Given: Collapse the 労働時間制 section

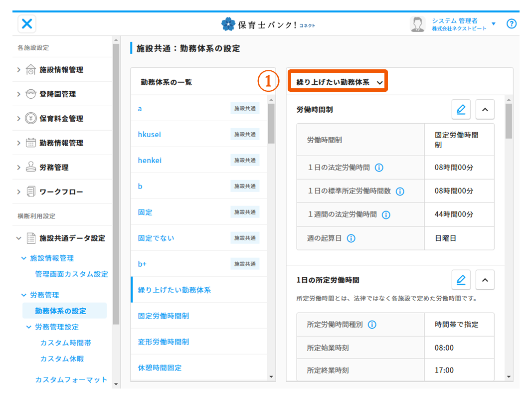Looking at the screenshot, I should click(485, 109).
